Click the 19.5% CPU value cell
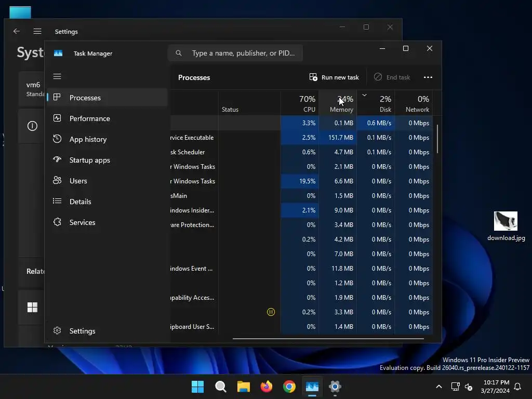 point(300,181)
